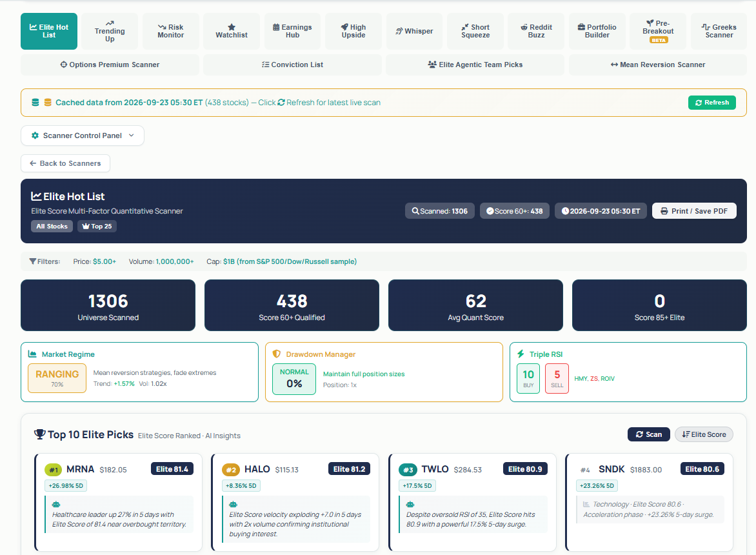
Task: Select the Mean Reversion Scanner tab
Action: point(658,65)
